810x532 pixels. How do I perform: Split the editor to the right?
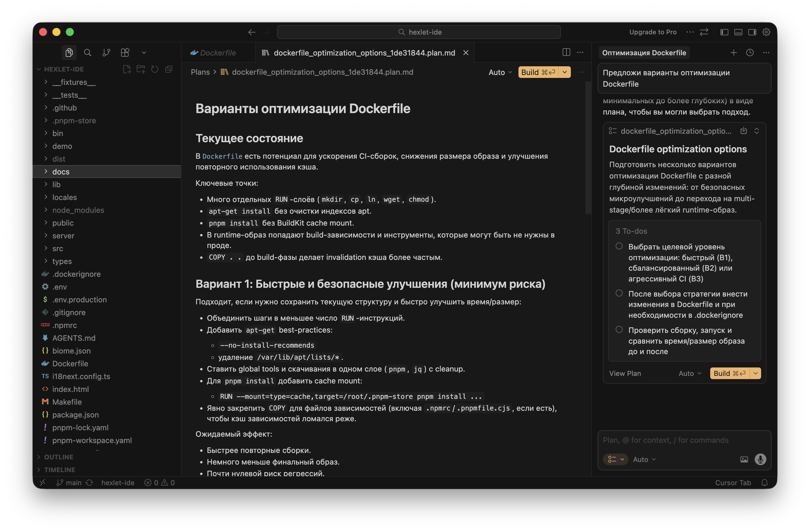[566, 52]
